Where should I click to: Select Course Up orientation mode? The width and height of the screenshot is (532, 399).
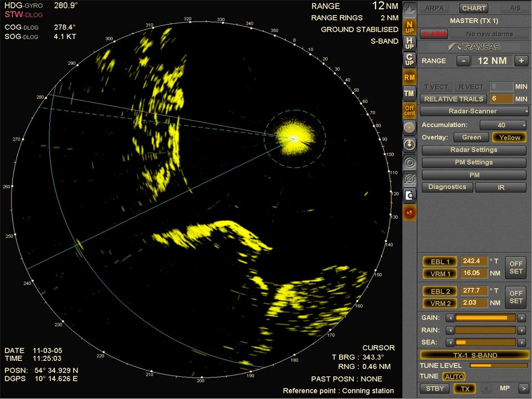click(x=410, y=60)
